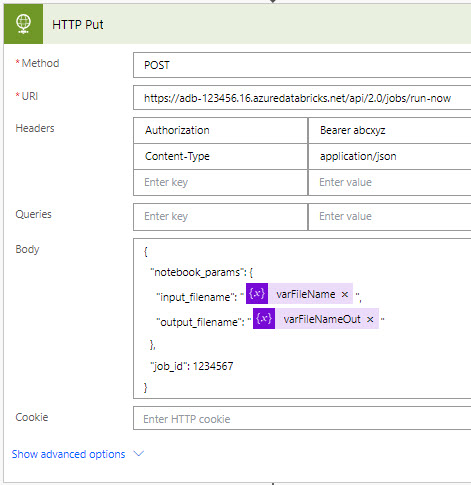Edit the Authorization header key
The width and height of the screenshot is (471, 485).
click(x=220, y=130)
